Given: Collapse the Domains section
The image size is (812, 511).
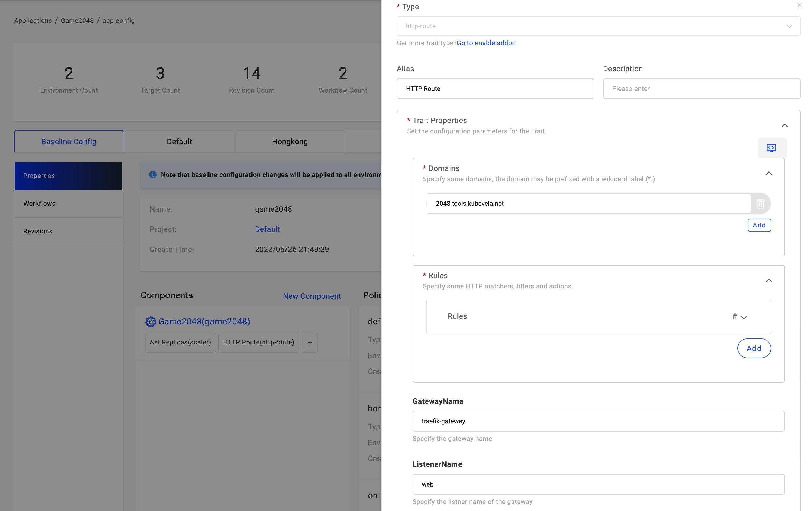Looking at the screenshot, I should tap(768, 173).
